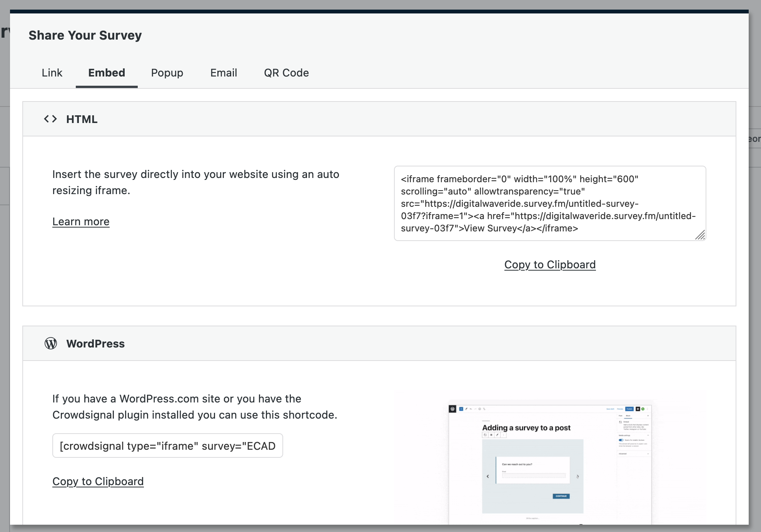Copy the WordPress shortcode to the clipboard
Screen dimensions: 761x532
click(x=98, y=481)
